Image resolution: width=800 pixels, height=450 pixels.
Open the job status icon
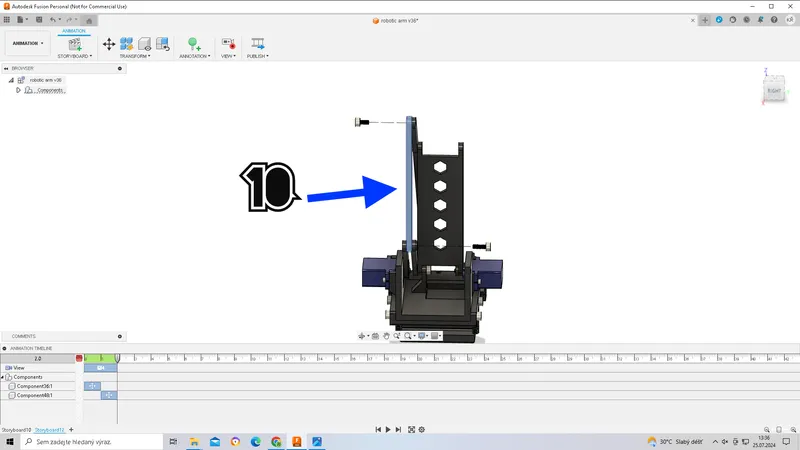click(x=733, y=20)
